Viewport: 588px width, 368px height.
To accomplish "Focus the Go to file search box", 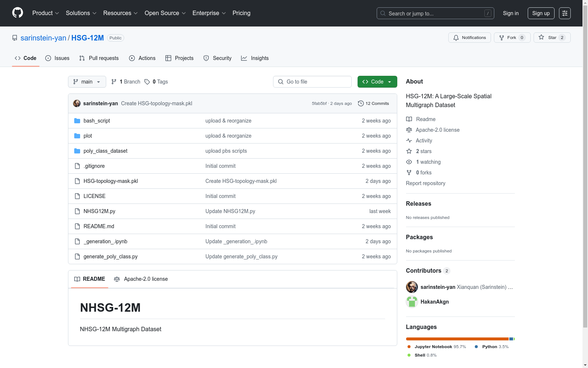I will [312, 82].
